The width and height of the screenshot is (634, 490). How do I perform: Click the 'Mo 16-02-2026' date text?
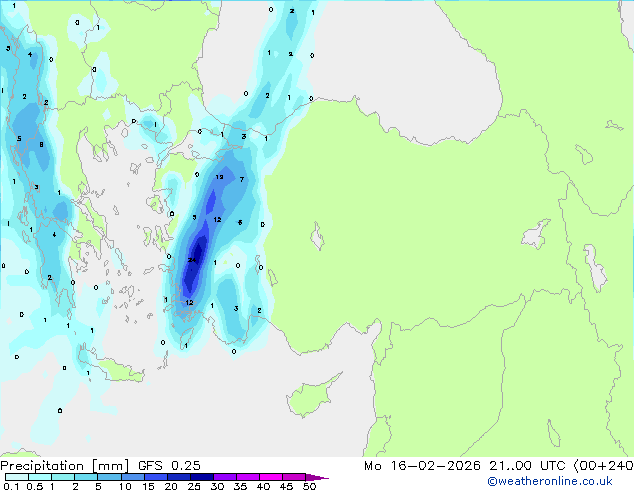(422, 466)
